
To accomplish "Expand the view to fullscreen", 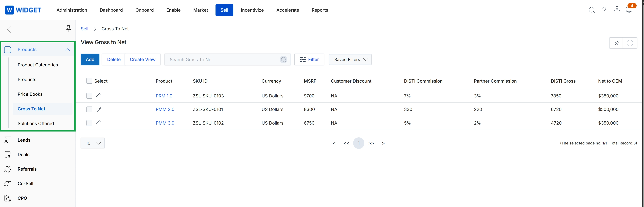I will 630,43.
